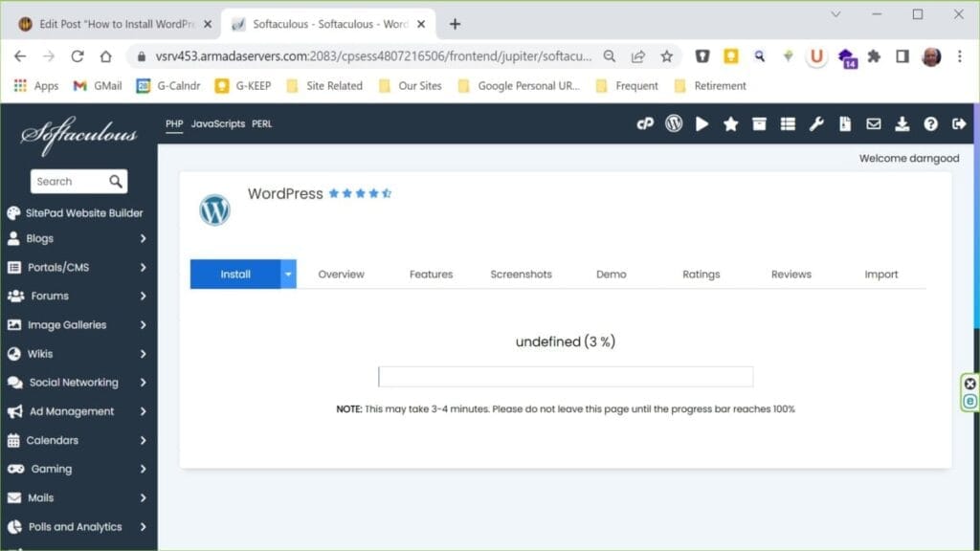Click the Welcome darngood link

908,158
